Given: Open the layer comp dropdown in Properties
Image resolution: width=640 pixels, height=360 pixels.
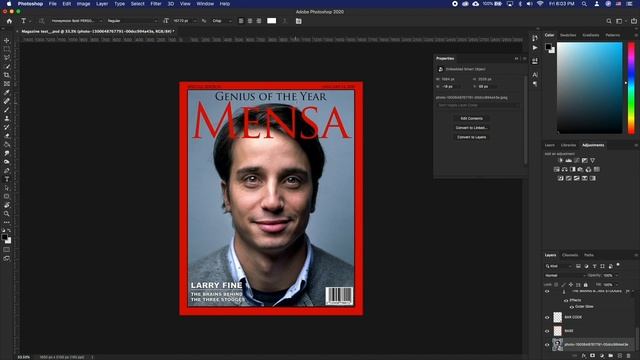Looking at the screenshot, I should [477, 105].
